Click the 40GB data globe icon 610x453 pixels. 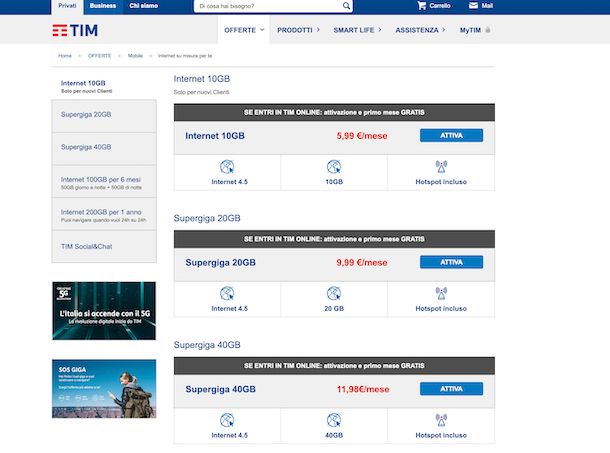333,421
